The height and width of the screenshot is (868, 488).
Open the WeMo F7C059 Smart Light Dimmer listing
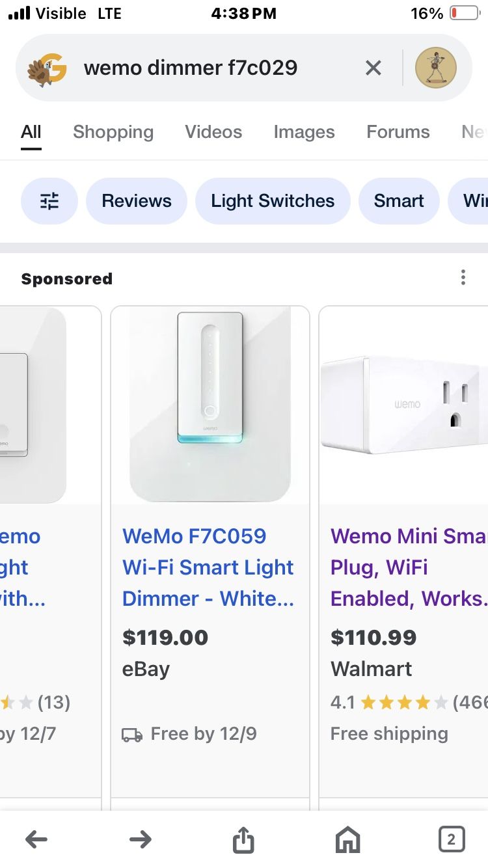pos(208,567)
